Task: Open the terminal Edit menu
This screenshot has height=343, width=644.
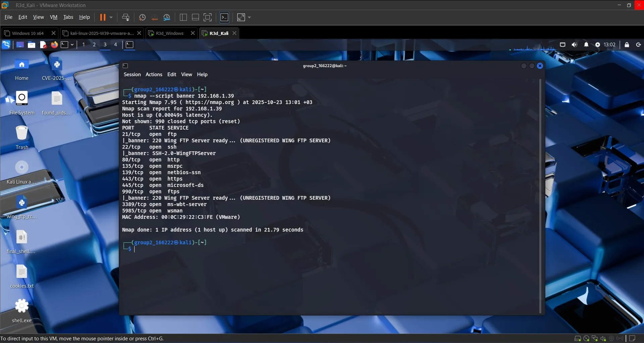Action: (172, 75)
